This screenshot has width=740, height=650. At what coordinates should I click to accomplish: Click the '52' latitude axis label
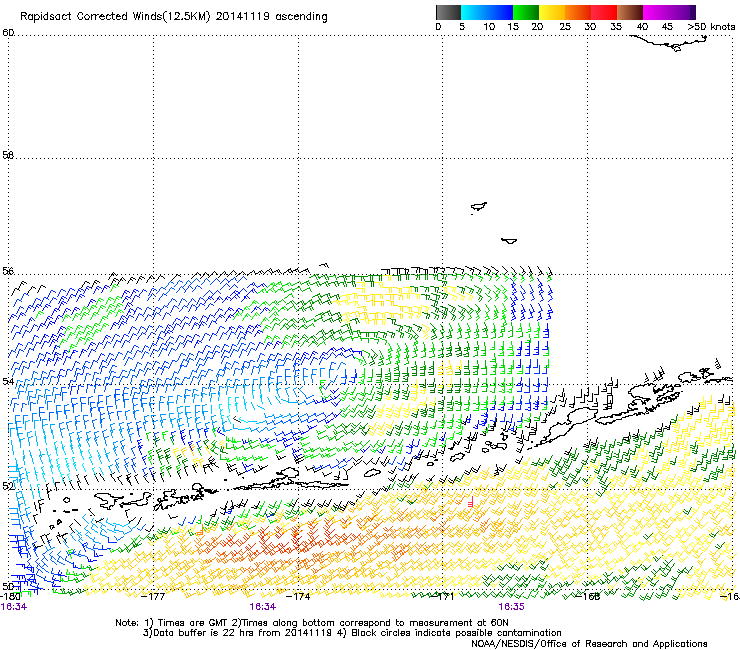(x=8, y=486)
